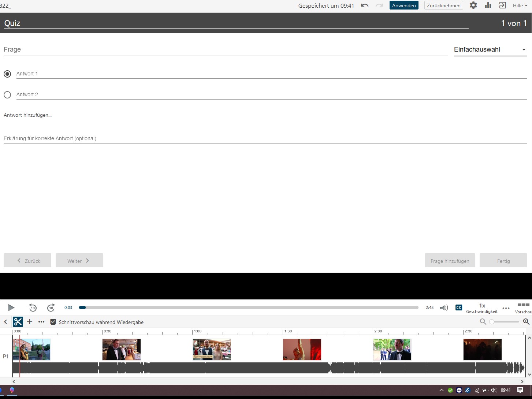Mute the volume speaker icon

[444, 307]
